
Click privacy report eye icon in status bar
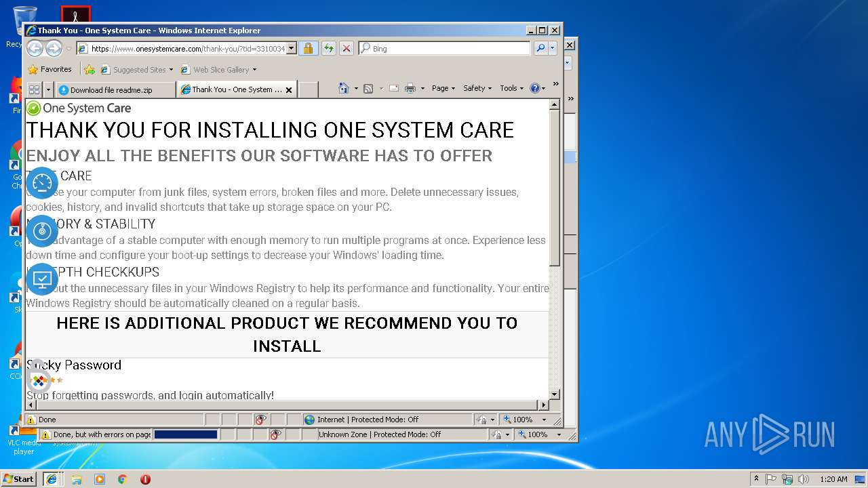point(260,420)
